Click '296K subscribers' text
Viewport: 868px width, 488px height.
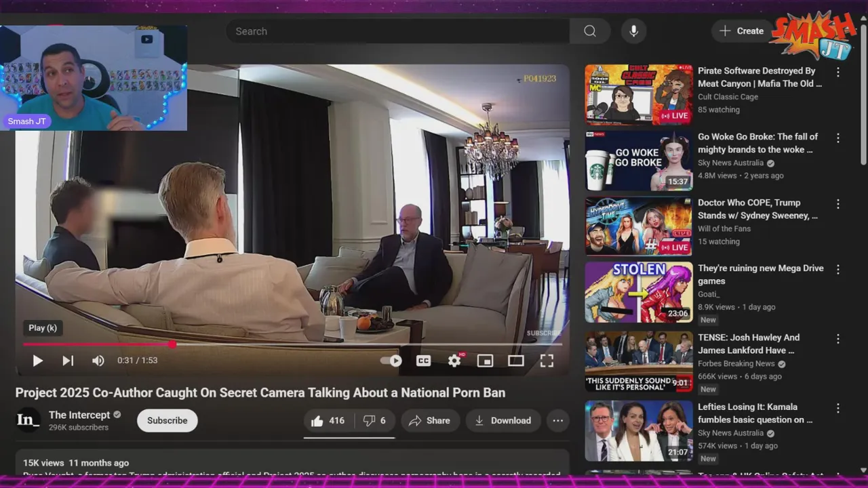(79, 428)
